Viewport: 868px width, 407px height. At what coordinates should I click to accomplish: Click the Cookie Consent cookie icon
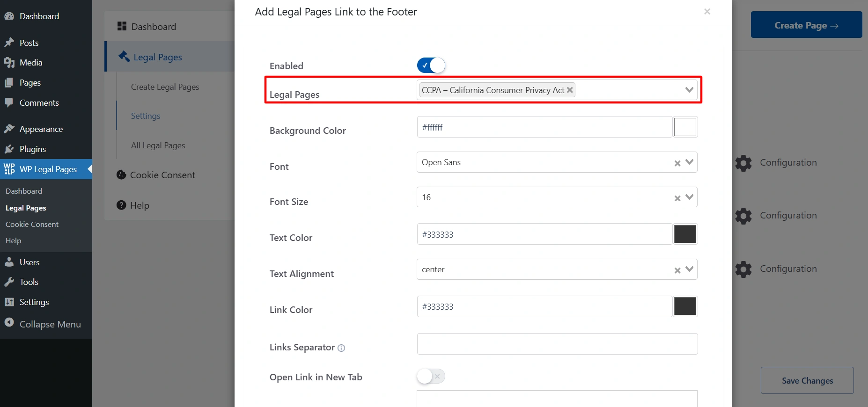121,175
